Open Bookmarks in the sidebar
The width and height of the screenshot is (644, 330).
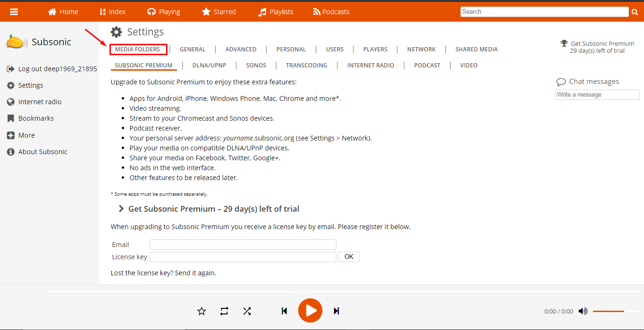pos(36,118)
